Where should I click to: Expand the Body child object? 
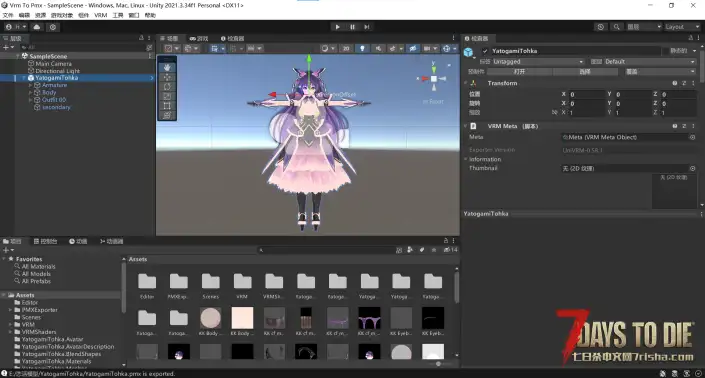coord(31,93)
